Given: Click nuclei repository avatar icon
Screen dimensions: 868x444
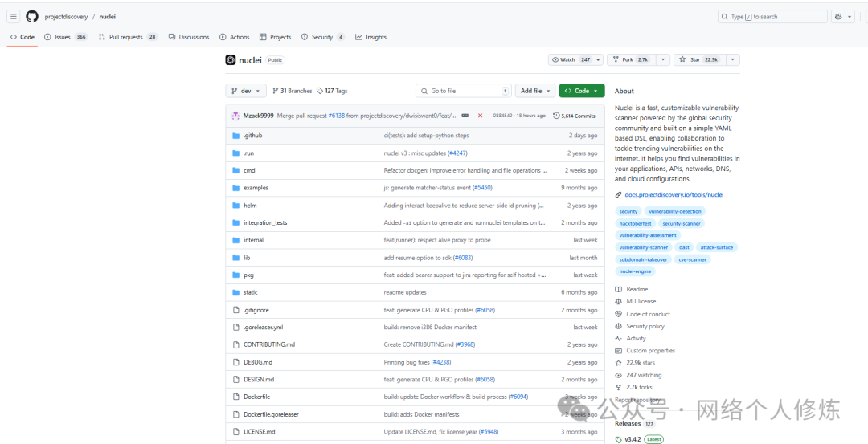Looking at the screenshot, I should pyautogui.click(x=231, y=59).
